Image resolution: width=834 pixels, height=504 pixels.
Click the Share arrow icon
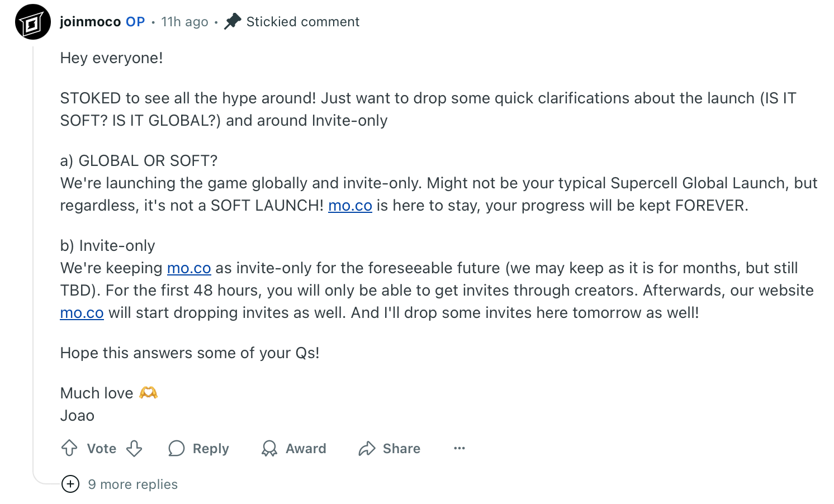(367, 448)
